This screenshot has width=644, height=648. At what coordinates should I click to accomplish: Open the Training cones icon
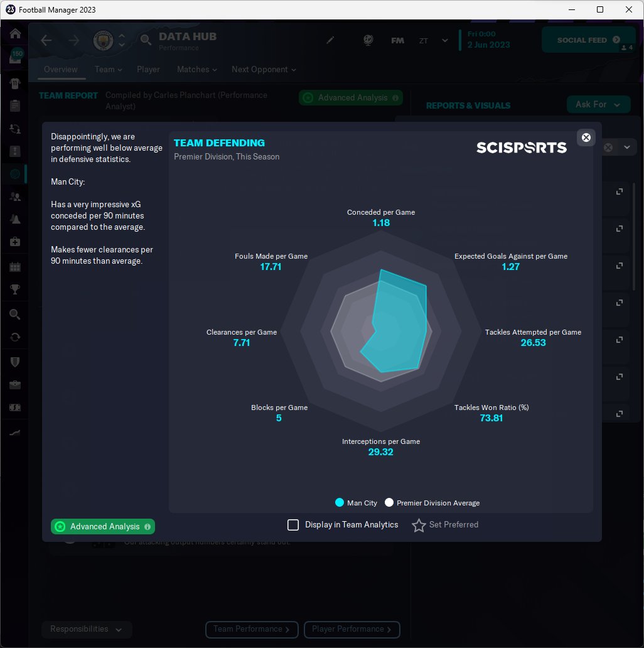coord(15,219)
